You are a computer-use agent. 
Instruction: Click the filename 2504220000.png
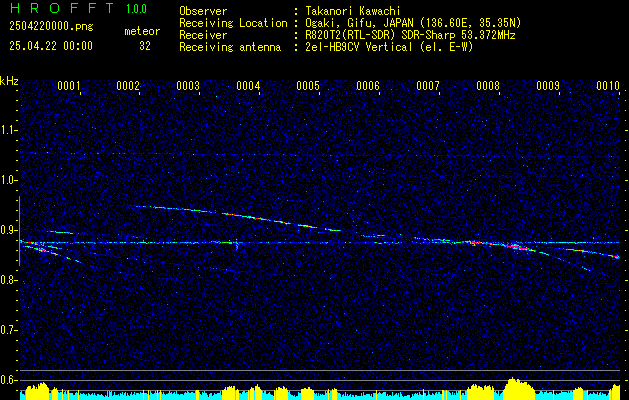[x=51, y=27]
